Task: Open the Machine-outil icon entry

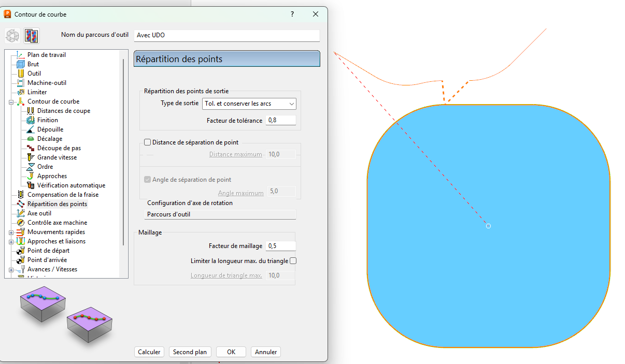Action: coord(21,83)
